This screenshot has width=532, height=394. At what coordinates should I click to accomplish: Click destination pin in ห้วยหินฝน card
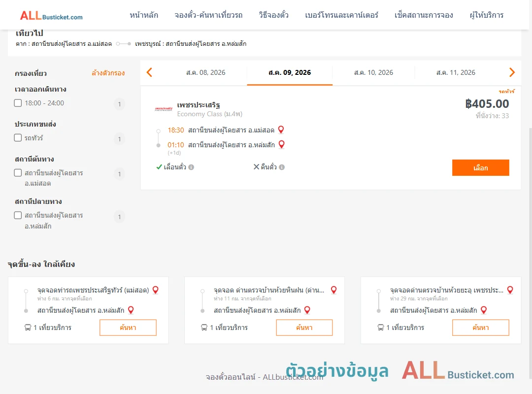coord(307,310)
